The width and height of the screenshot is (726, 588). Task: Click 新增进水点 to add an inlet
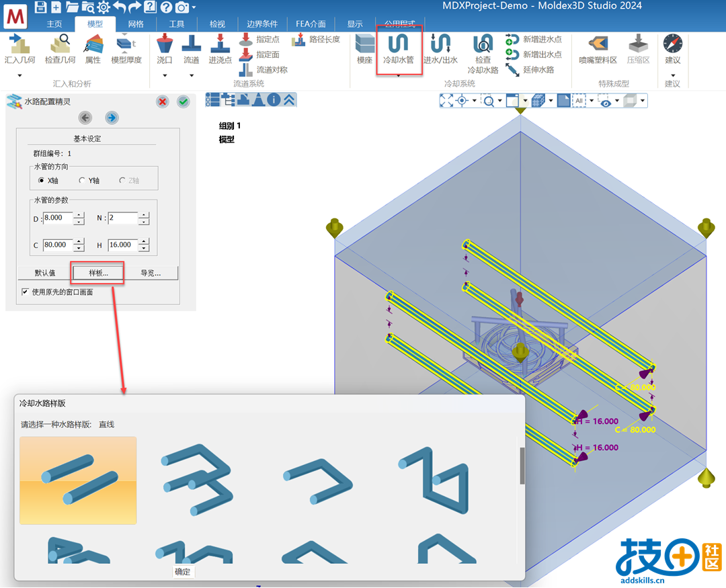533,40
